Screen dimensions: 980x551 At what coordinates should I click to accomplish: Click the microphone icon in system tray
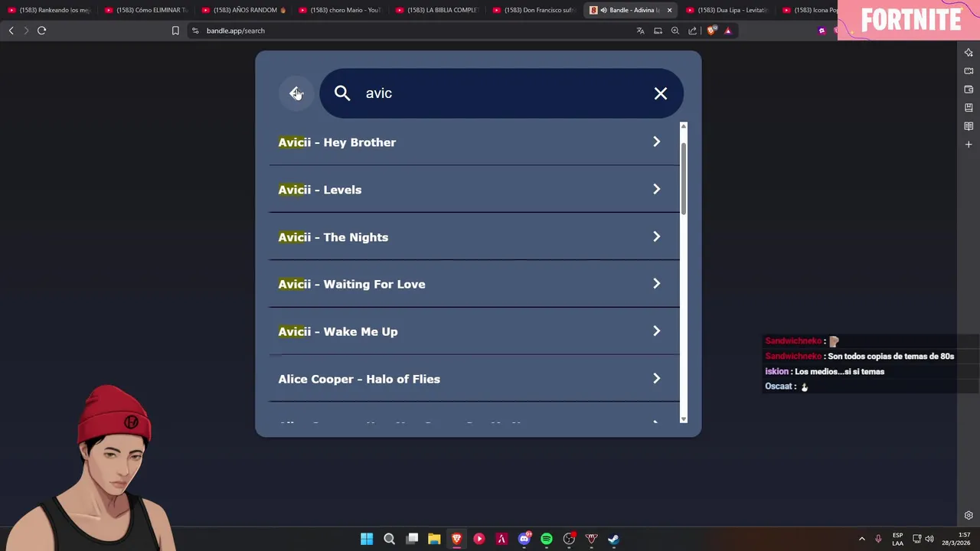[878, 539]
